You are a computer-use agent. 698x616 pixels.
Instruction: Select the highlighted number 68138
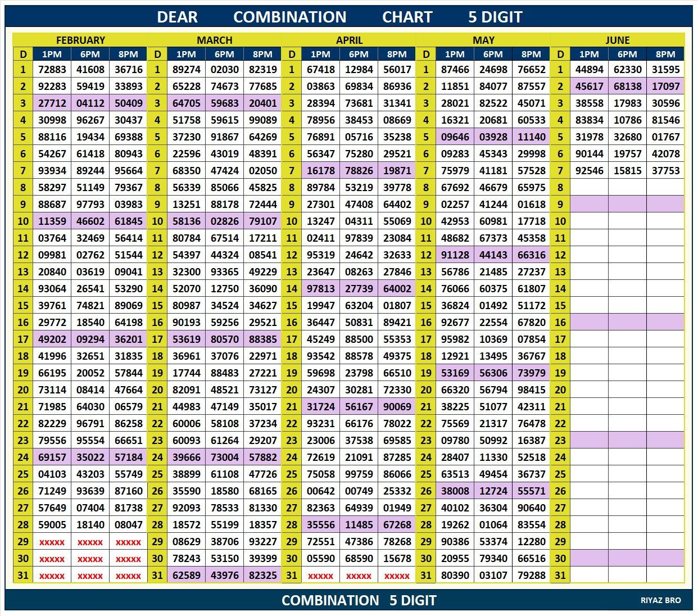point(627,87)
